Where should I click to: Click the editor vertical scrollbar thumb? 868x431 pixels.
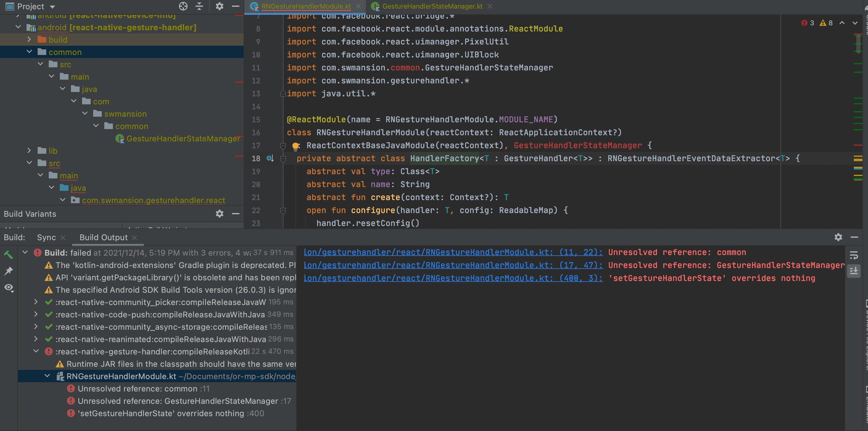click(858, 44)
